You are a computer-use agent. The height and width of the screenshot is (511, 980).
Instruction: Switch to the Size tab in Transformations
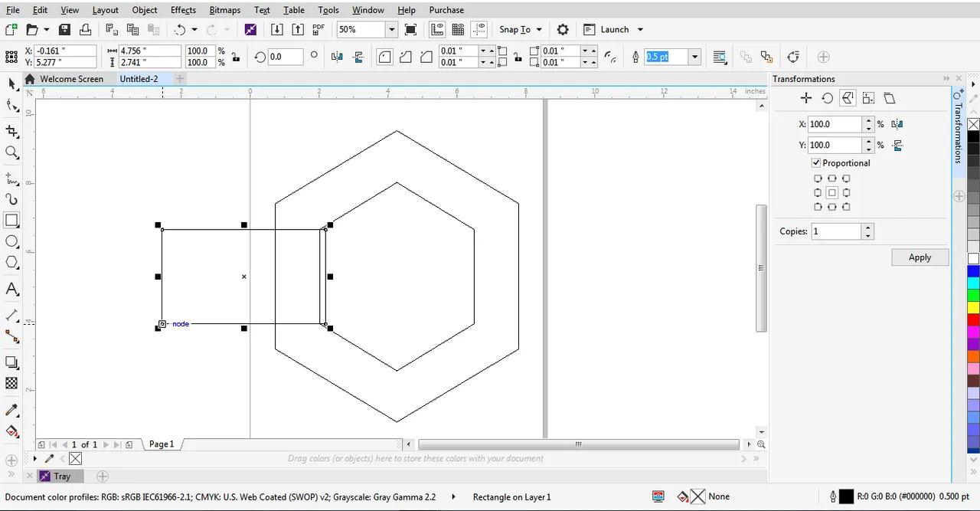pyautogui.click(x=868, y=98)
